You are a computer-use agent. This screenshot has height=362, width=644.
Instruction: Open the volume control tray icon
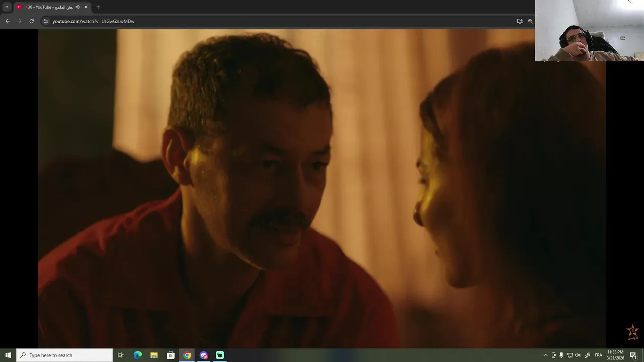tap(578, 355)
